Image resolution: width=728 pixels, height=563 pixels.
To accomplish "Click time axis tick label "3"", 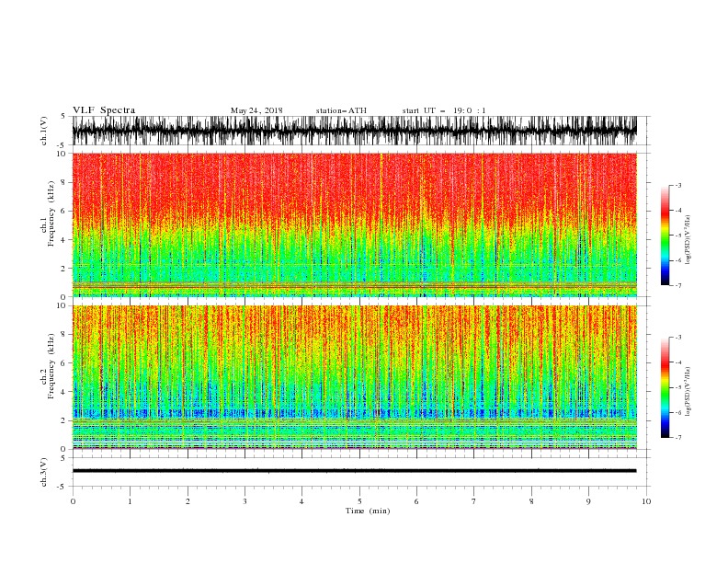I will pyautogui.click(x=245, y=501).
